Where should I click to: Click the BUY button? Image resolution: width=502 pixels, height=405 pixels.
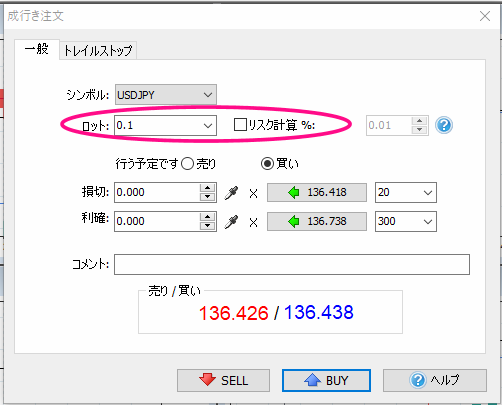326,380
